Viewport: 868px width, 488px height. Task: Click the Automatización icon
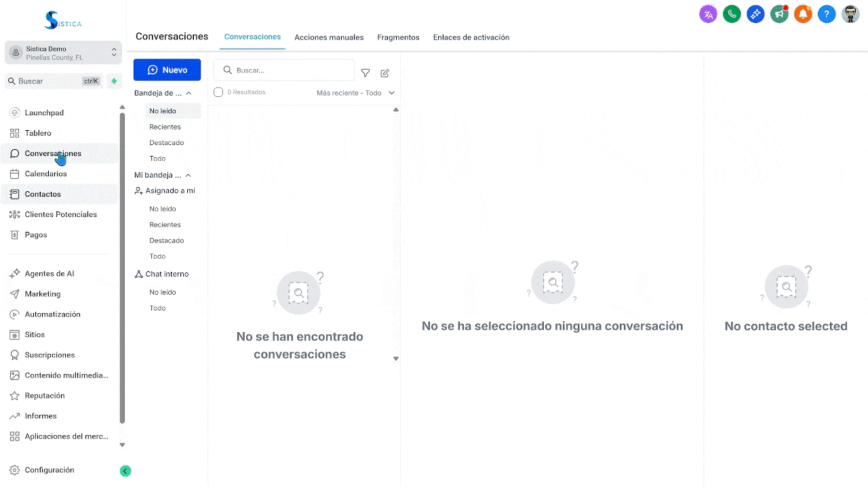15,314
